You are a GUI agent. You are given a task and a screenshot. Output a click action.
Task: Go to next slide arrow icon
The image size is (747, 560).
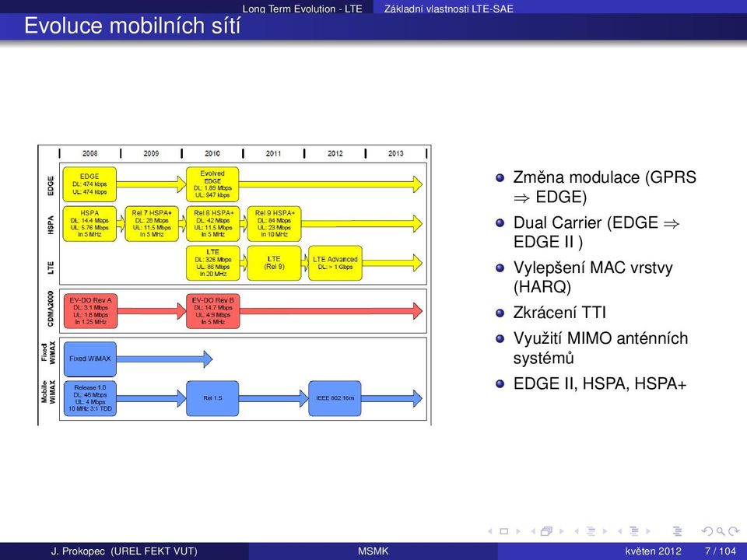(x=518, y=531)
